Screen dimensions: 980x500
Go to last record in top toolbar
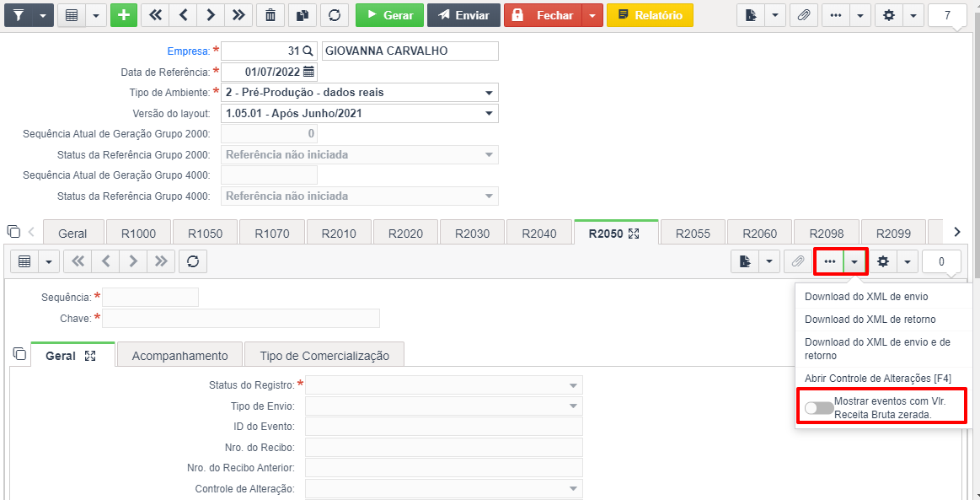[x=238, y=16]
